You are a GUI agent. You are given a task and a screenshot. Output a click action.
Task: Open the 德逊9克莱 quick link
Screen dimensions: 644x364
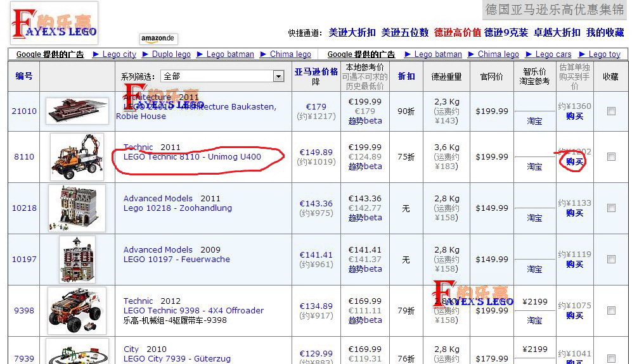click(506, 32)
